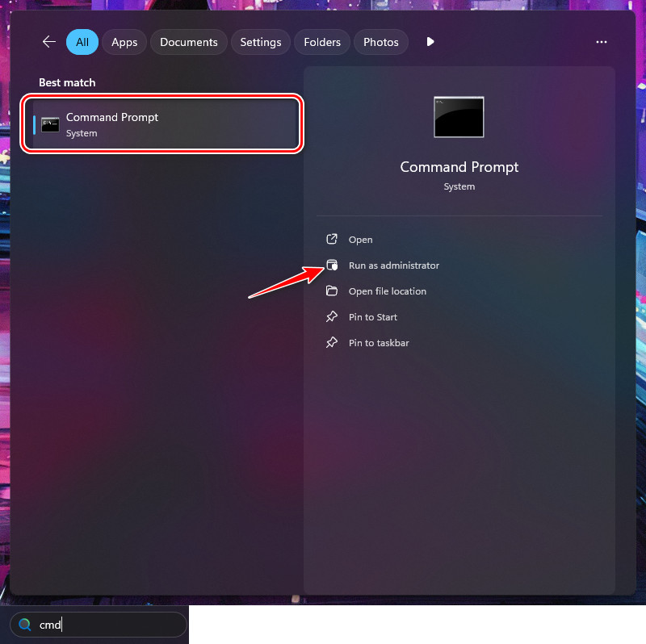
Task: Click the back arrow in search panel
Action: 49,42
